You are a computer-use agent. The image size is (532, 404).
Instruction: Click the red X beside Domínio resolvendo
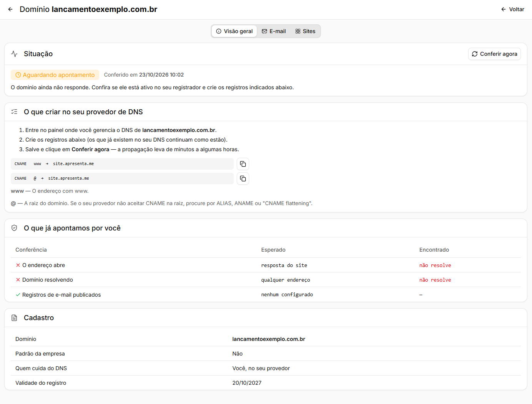[x=18, y=280]
